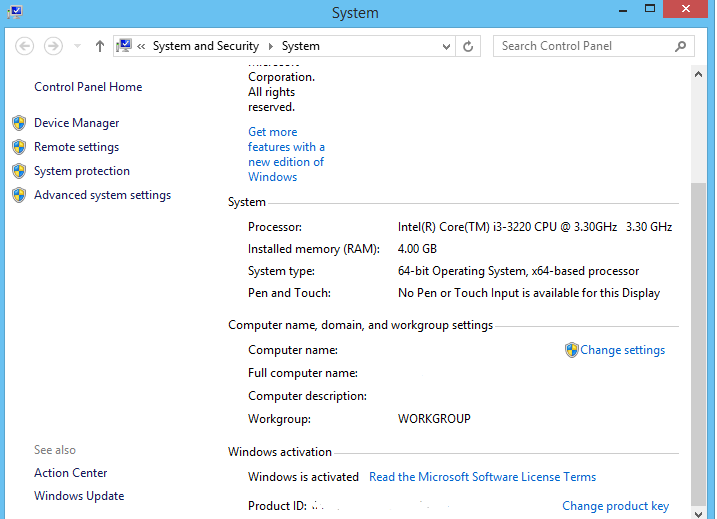Click the Windows is activated text

tap(303, 477)
